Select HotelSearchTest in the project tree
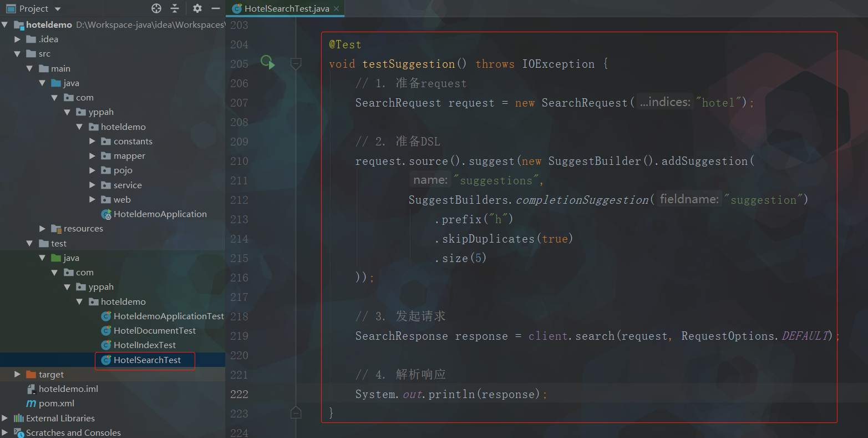The width and height of the screenshot is (868, 438). click(x=147, y=360)
